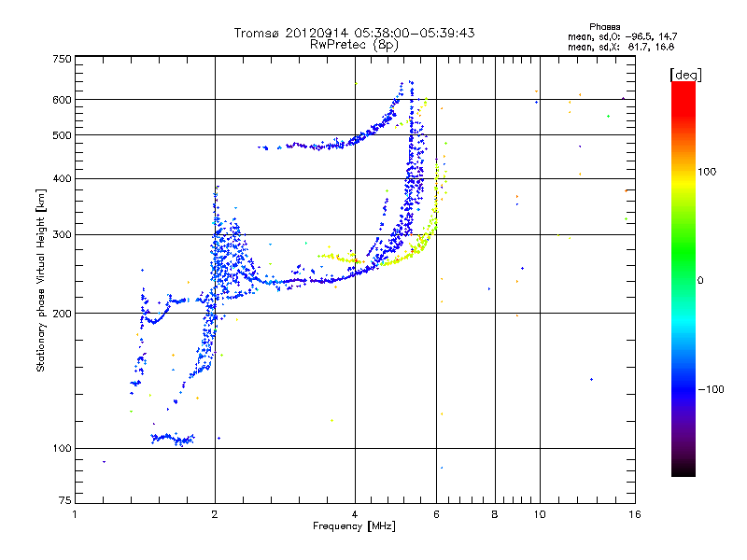Click the y-axis tick label '500'
Image resolution: width=747 pixels, height=560 pixels.
[x=62, y=135]
